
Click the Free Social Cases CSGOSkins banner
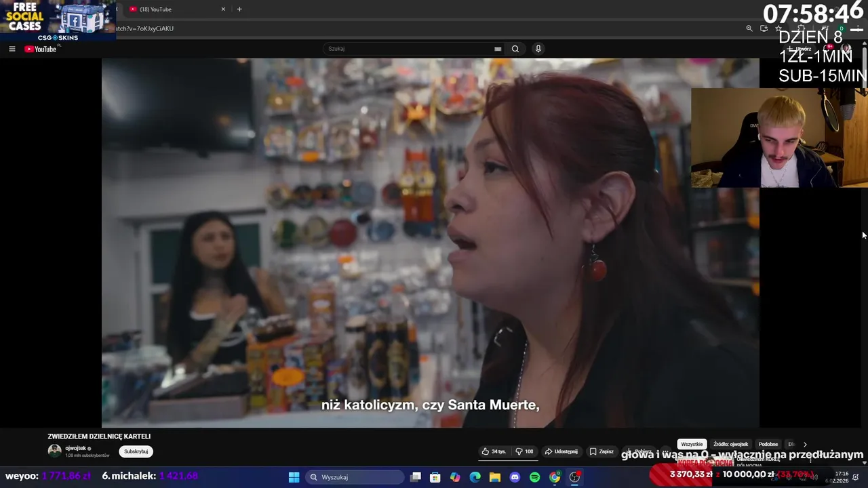click(58, 20)
